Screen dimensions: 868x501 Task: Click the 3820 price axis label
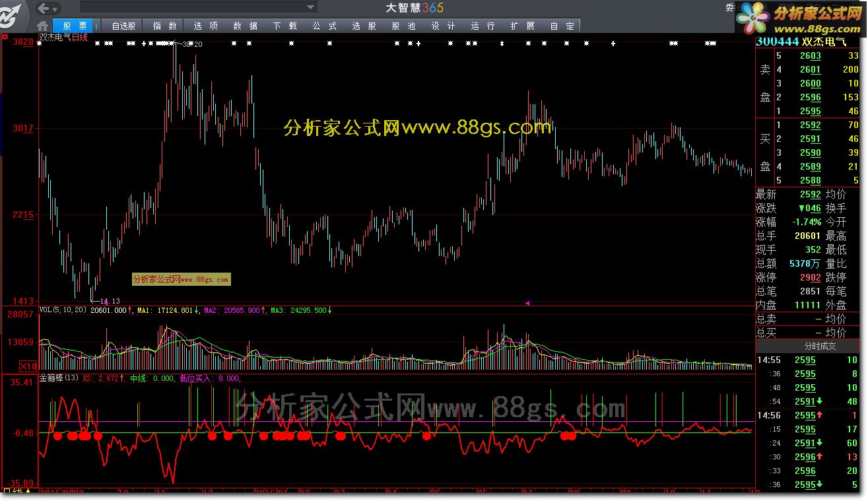tap(23, 42)
